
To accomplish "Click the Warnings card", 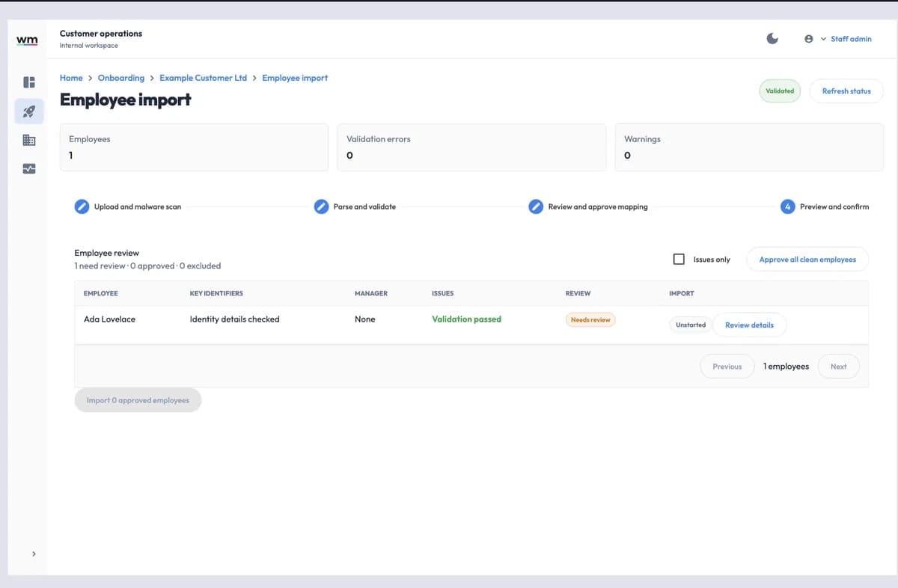I will pyautogui.click(x=749, y=147).
